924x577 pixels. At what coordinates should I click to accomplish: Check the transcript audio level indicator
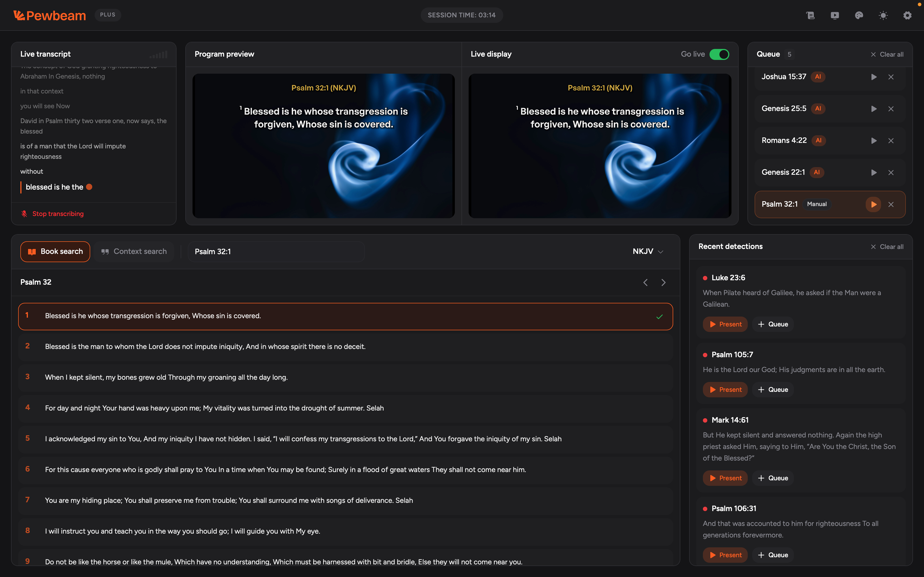[158, 54]
